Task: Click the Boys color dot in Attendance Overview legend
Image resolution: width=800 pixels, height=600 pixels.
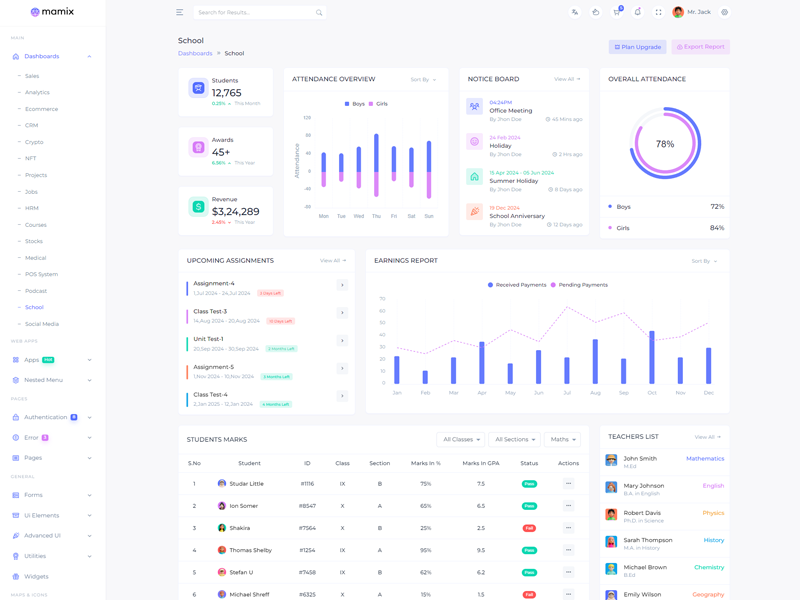Action: [347, 104]
